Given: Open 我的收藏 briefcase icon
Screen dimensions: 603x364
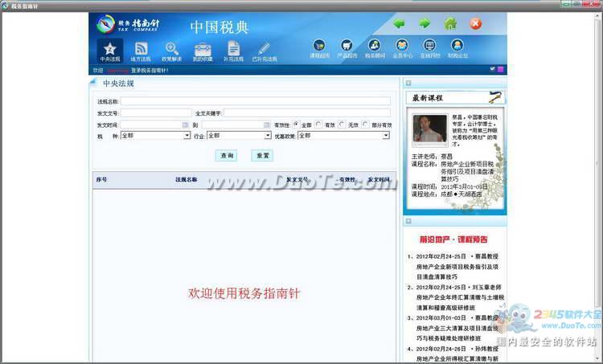Looking at the screenshot, I should click(x=203, y=51).
